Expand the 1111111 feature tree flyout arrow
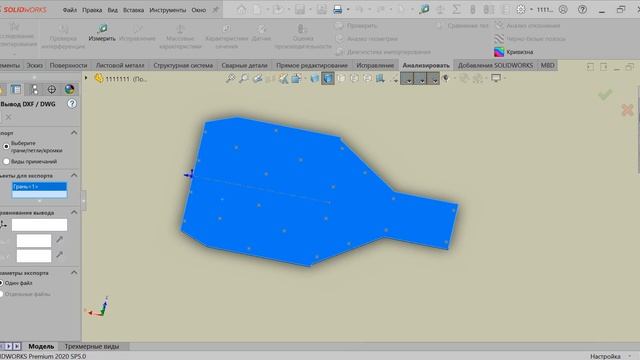 tap(86, 78)
